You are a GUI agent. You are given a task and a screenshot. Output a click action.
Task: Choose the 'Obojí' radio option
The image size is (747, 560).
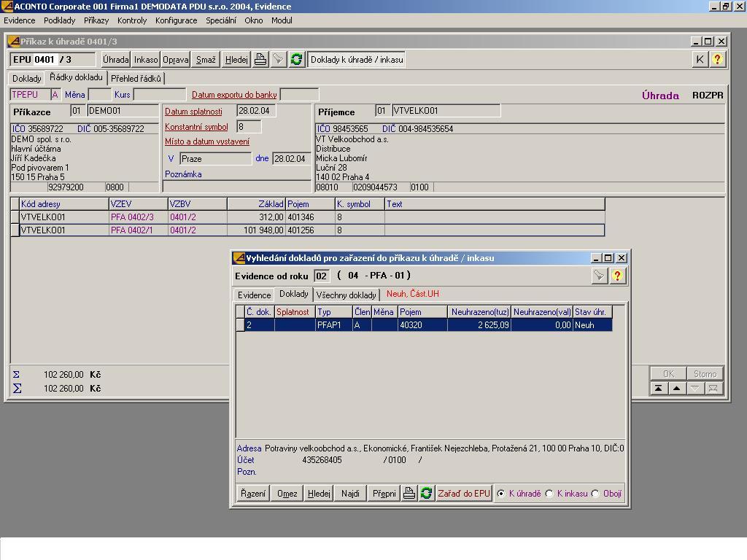596,494
